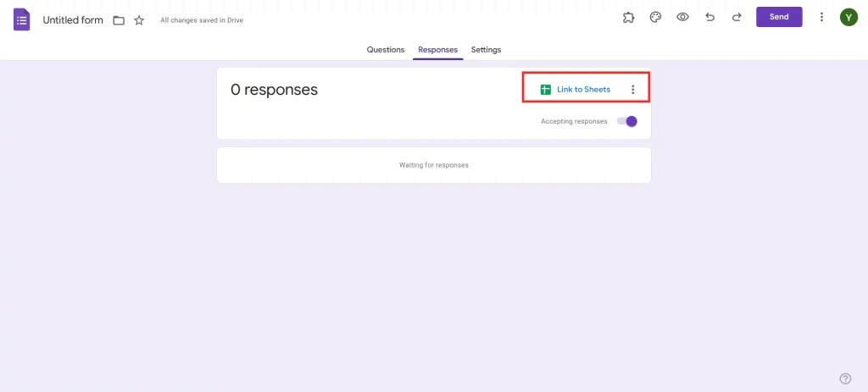
Task: Open responses more options menu
Action: 633,90
